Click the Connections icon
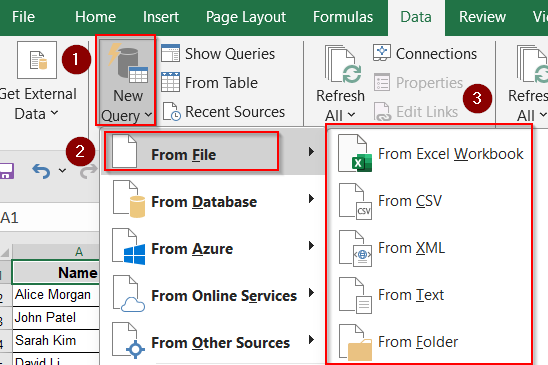 [382, 53]
